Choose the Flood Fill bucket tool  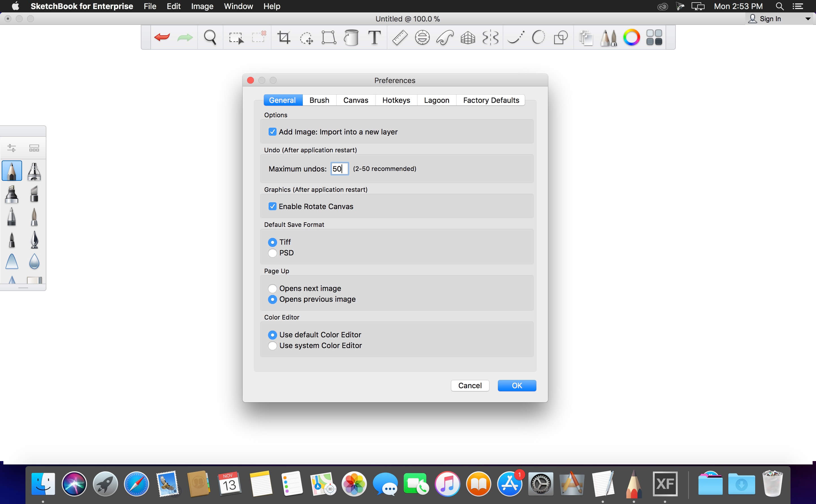(351, 37)
